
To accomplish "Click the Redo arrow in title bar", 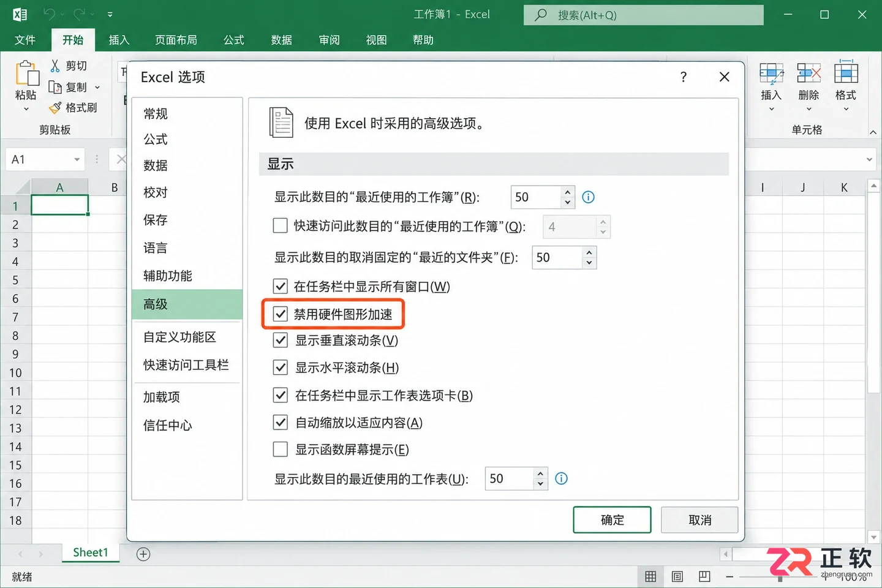I will (x=80, y=14).
